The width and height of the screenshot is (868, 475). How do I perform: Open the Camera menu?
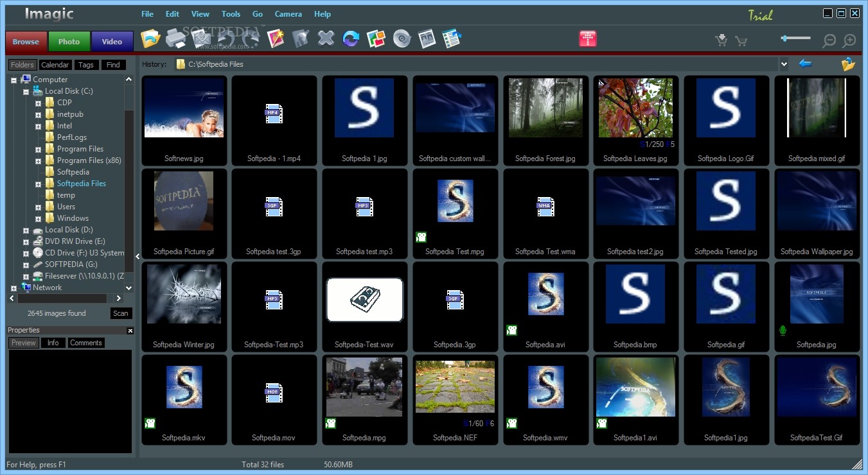coord(288,13)
